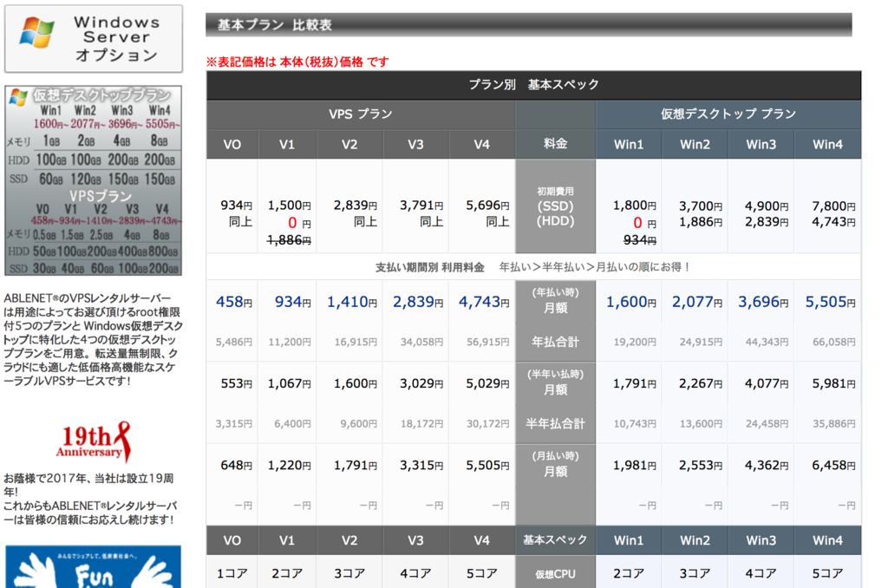The image size is (888, 588).
Task: Click the Windows logo beside 仮想デスクトッププラン title
Action: click(18, 97)
